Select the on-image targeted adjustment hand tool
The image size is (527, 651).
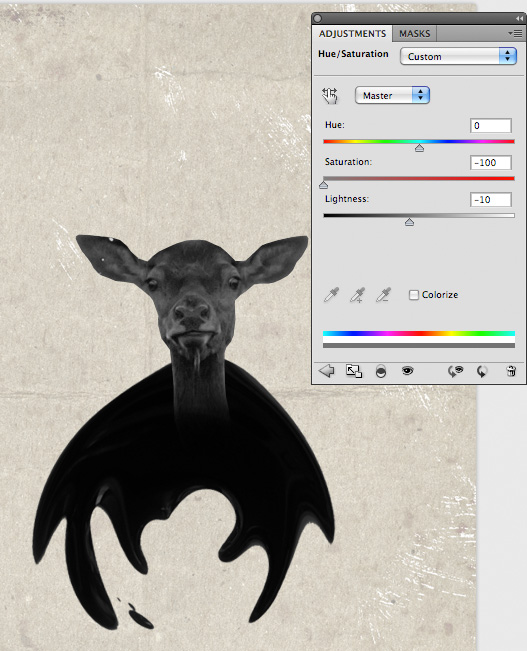(330, 95)
